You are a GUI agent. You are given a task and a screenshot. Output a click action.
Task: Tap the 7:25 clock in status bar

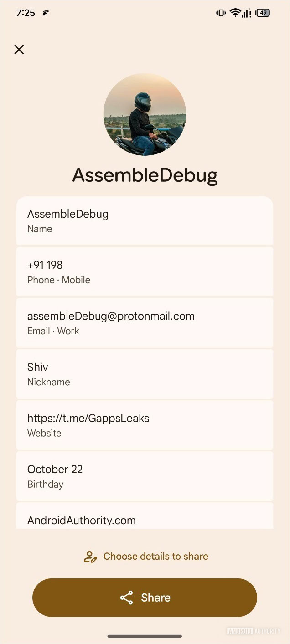pyautogui.click(x=26, y=13)
